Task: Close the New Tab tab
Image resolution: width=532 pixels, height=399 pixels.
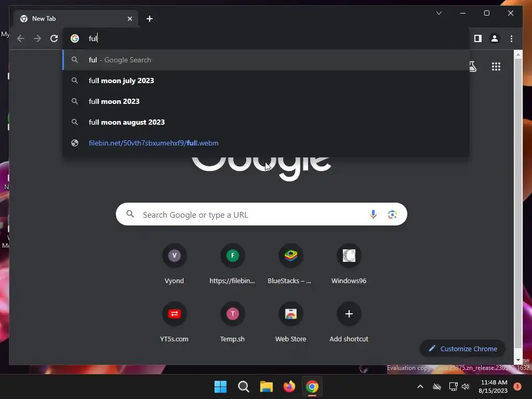Action: point(129,19)
